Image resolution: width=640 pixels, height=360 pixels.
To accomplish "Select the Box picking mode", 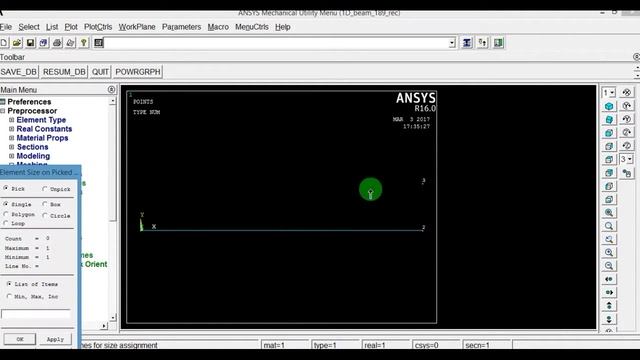I will coord(44,204).
